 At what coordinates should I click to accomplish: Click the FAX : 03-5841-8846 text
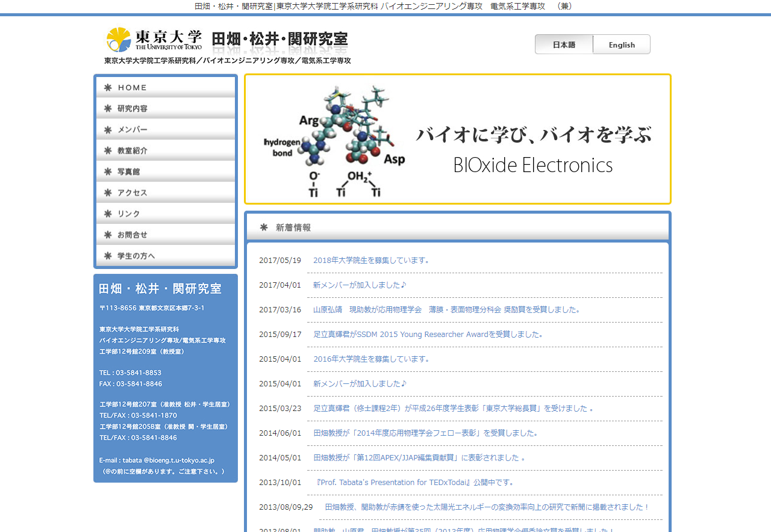[131, 384]
